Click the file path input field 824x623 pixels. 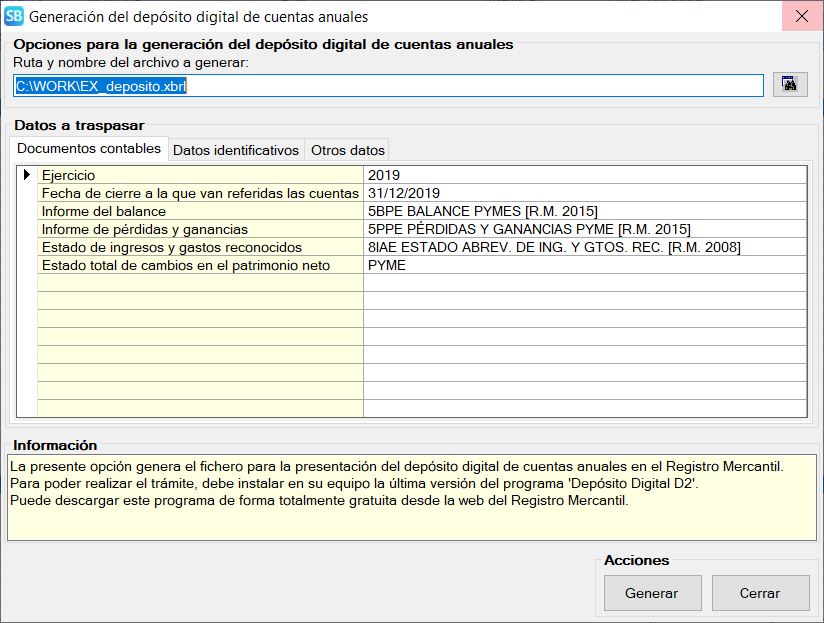pyautogui.click(x=388, y=86)
